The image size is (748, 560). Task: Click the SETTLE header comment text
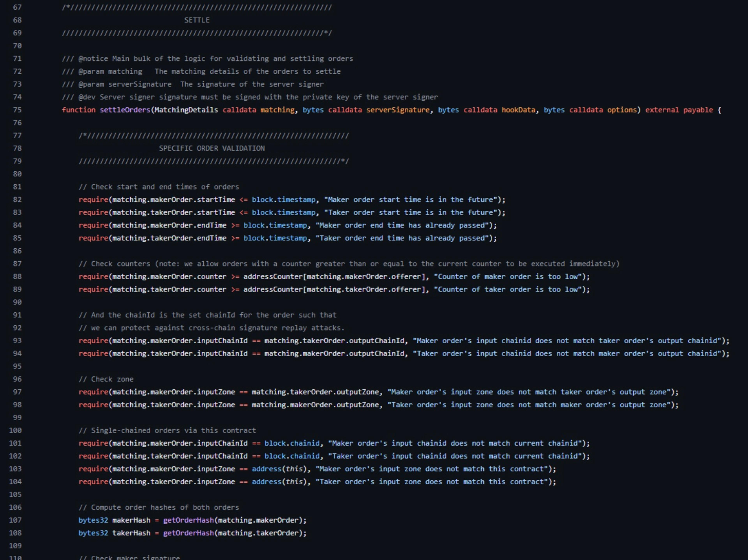(197, 20)
